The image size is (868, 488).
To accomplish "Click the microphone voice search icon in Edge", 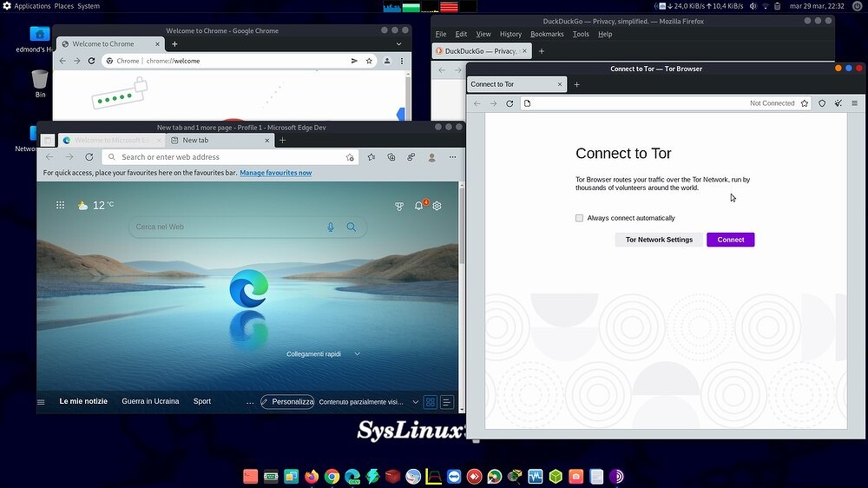I will point(331,228).
